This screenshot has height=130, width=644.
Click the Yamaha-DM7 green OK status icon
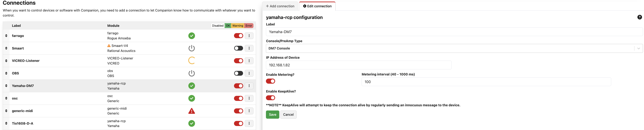[191, 86]
